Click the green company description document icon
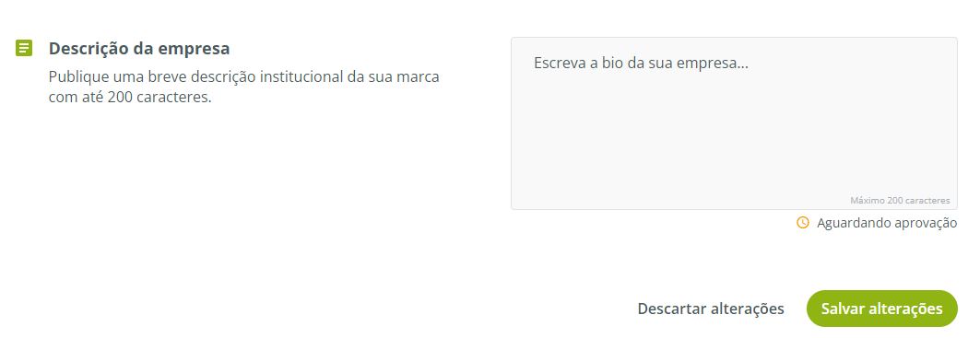The image size is (980, 338). [x=24, y=48]
